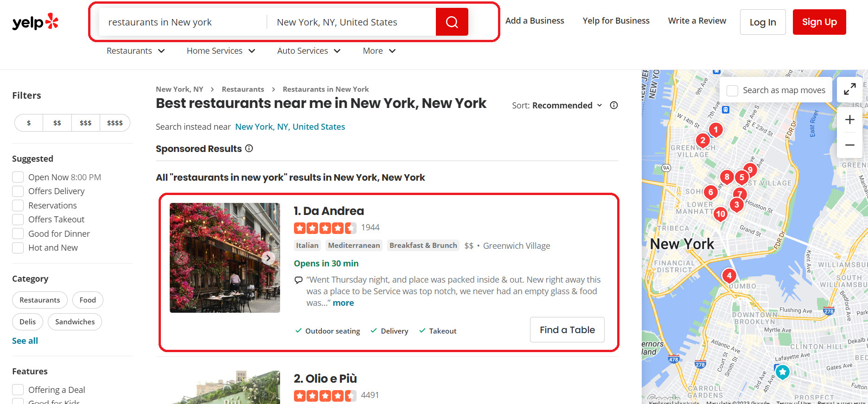Open the Home Services dropdown
This screenshot has height=404, width=868.
221,51
